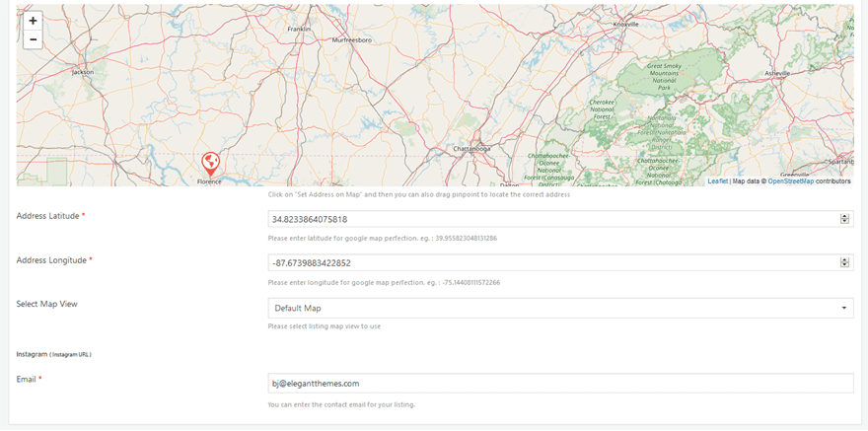Focus the Address Longitude field
Image resolution: width=868 pixels, height=431 pixels.
(560, 262)
